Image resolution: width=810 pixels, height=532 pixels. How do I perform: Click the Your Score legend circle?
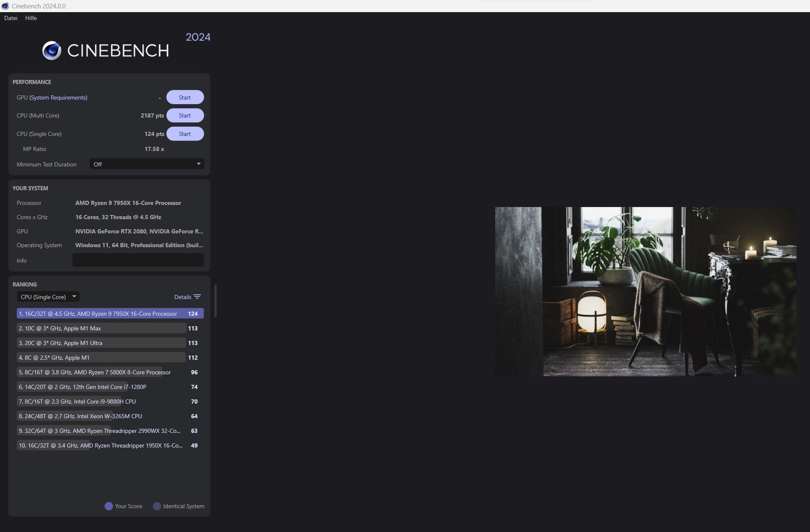(108, 506)
